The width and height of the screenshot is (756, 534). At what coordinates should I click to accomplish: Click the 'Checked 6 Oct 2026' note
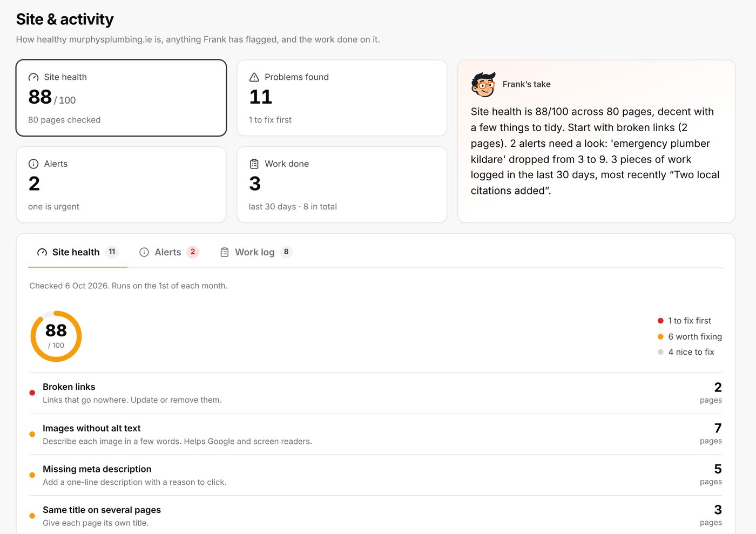coord(129,286)
